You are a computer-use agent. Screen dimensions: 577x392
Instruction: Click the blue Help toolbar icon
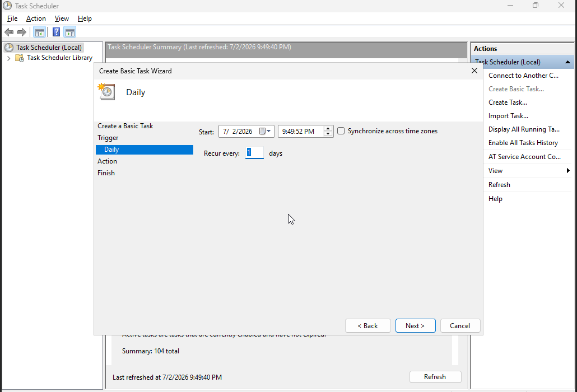tap(57, 32)
